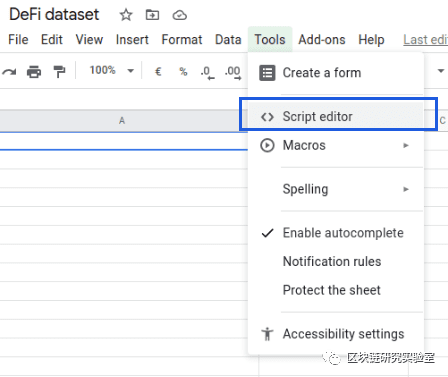Expand the Macros submenu arrow

[x=406, y=145]
